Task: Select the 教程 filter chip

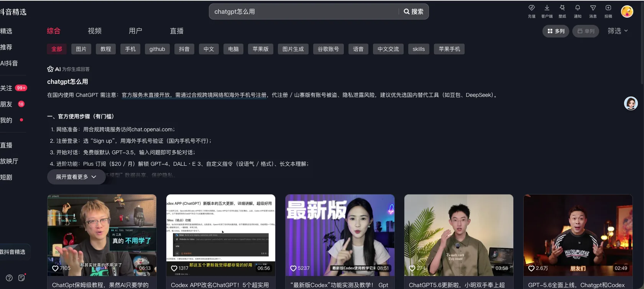Action: [106, 49]
